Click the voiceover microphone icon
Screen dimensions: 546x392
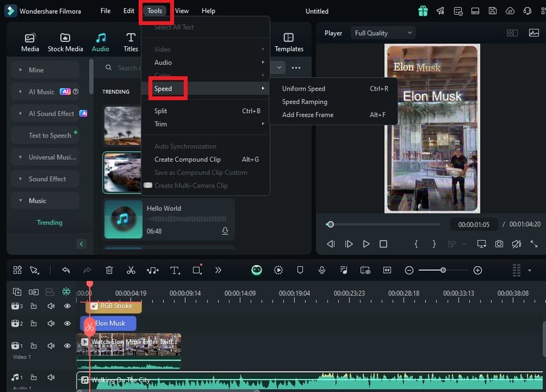(x=322, y=270)
